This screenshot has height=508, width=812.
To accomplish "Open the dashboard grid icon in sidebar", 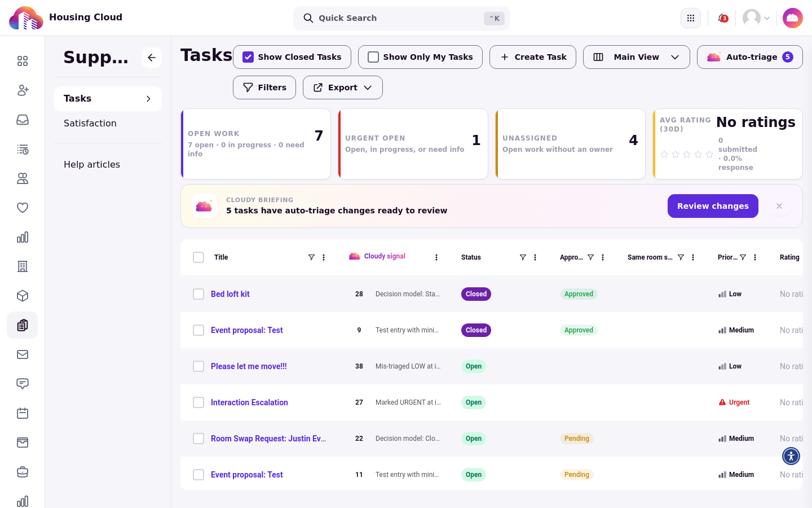I will pyautogui.click(x=23, y=61).
